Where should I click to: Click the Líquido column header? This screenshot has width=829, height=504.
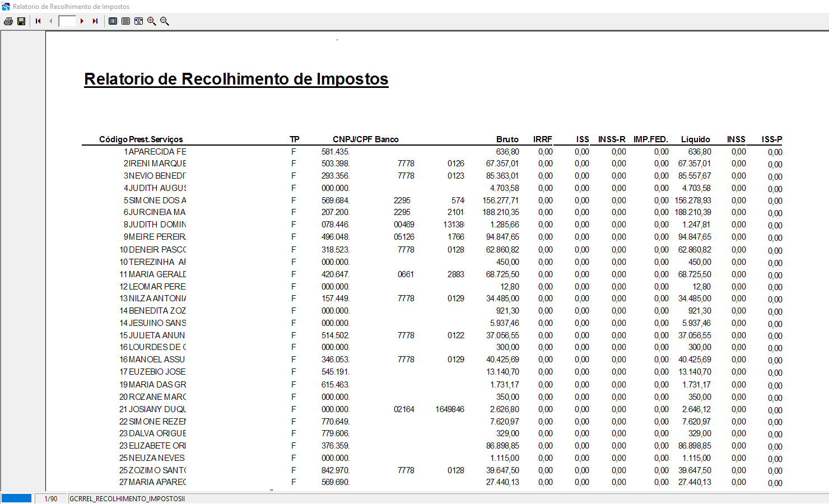(x=695, y=139)
